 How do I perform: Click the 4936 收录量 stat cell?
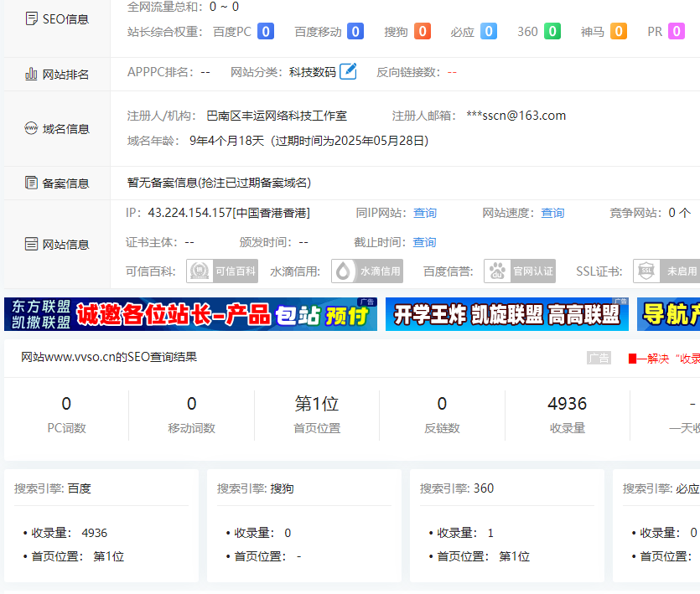click(x=568, y=416)
